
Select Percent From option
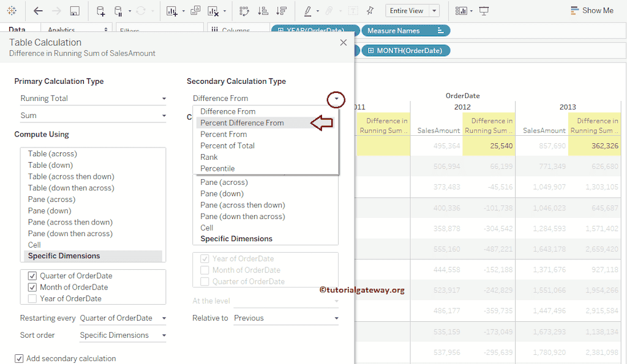coord(266,134)
